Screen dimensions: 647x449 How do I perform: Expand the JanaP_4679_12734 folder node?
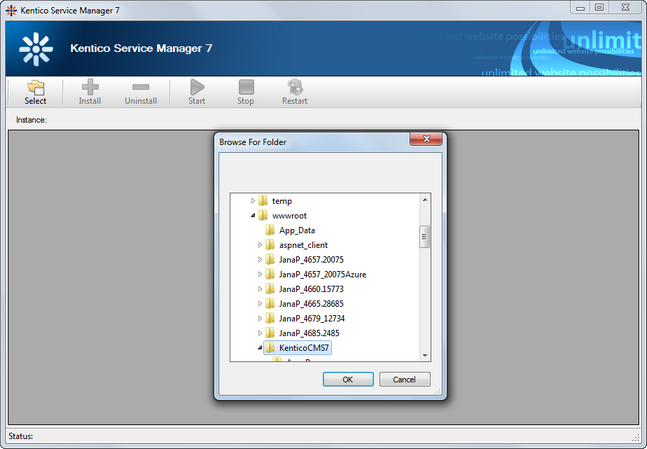(x=260, y=318)
